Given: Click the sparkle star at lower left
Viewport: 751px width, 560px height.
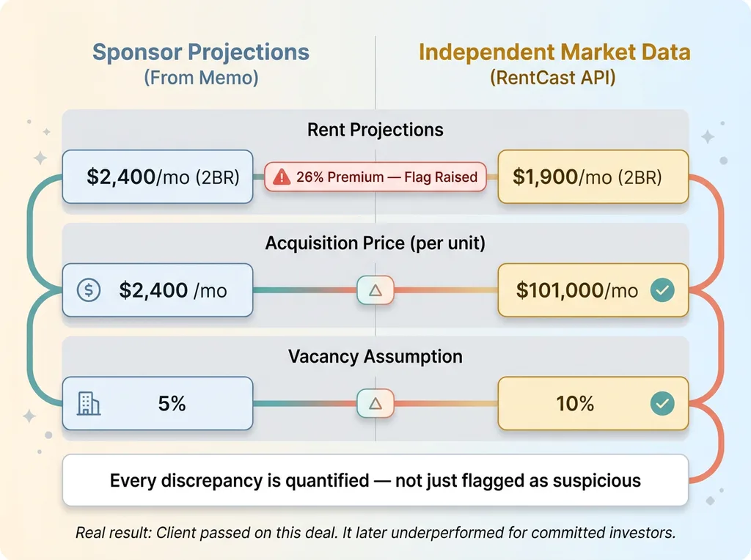Looking at the screenshot, I should 29,416.
